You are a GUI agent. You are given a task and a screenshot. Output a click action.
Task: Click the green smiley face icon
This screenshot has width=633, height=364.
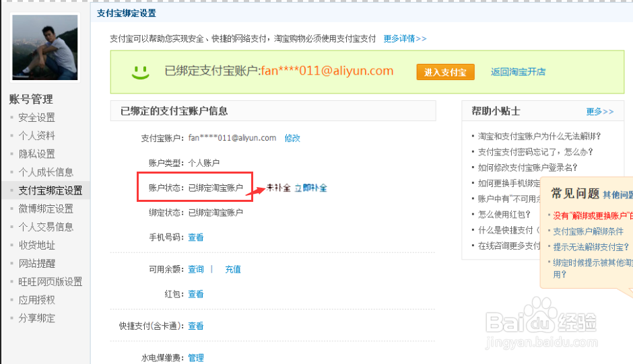[x=141, y=72]
